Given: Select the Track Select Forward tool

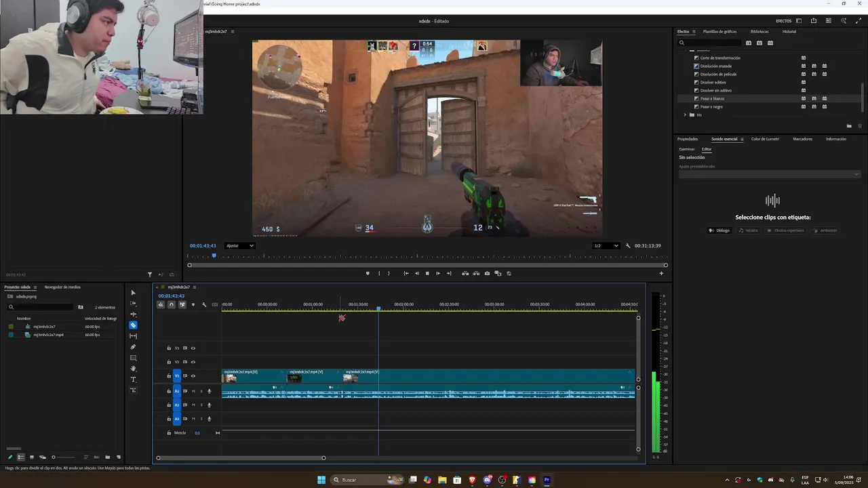Looking at the screenshot, I should (133, 304).
